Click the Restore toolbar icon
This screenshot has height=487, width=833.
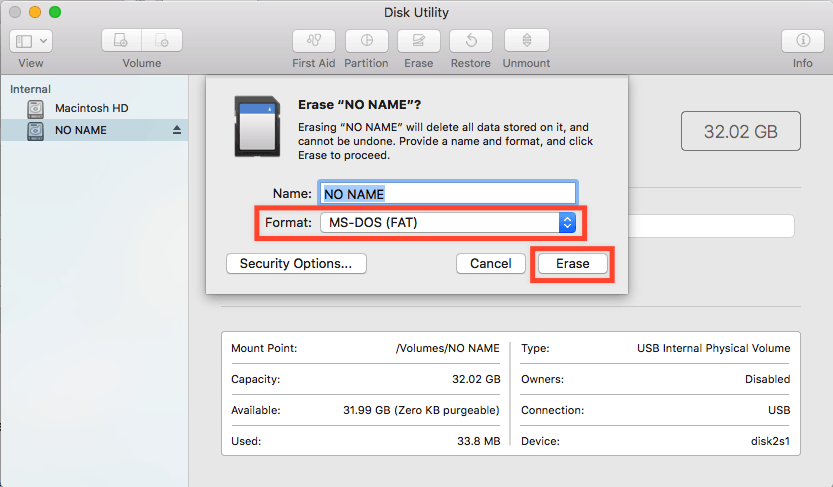(x=471, y=41)
